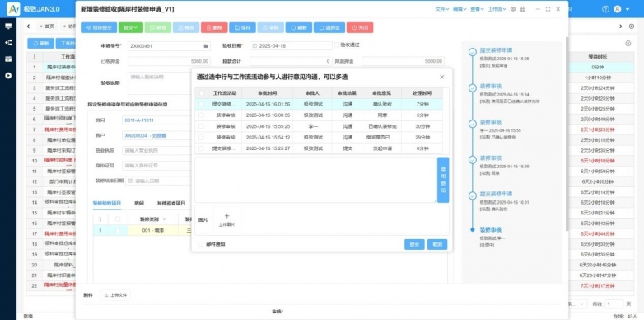Click the eye preview icon beside 工作流

point(513,9)
